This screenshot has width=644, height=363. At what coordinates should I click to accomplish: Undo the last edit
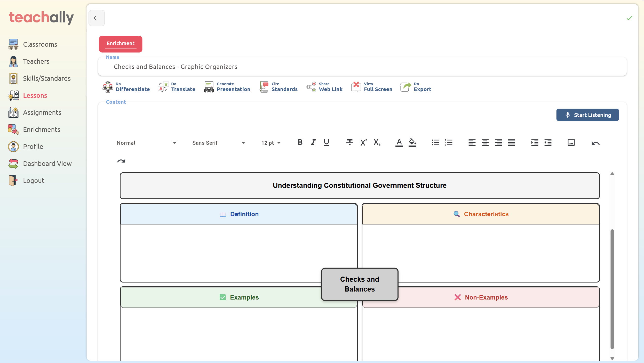point(595,143)
